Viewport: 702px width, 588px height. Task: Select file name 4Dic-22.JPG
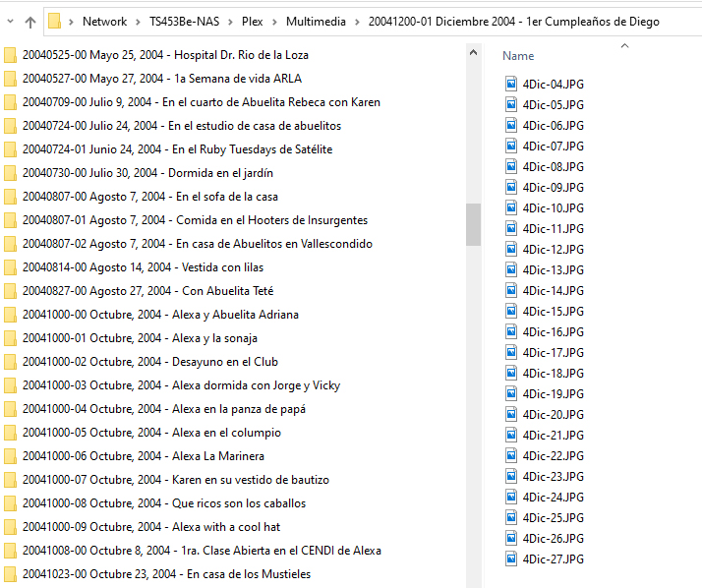pos(554,456)
